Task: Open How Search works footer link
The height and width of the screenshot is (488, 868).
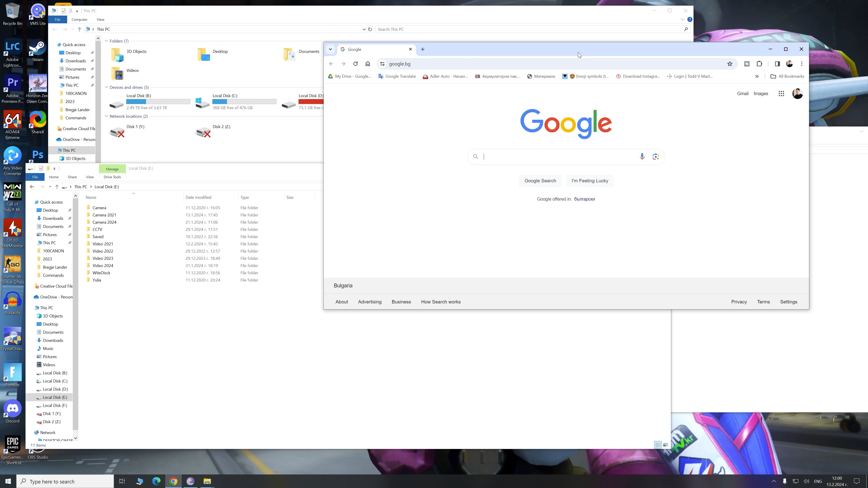Action: click(441, 302)
